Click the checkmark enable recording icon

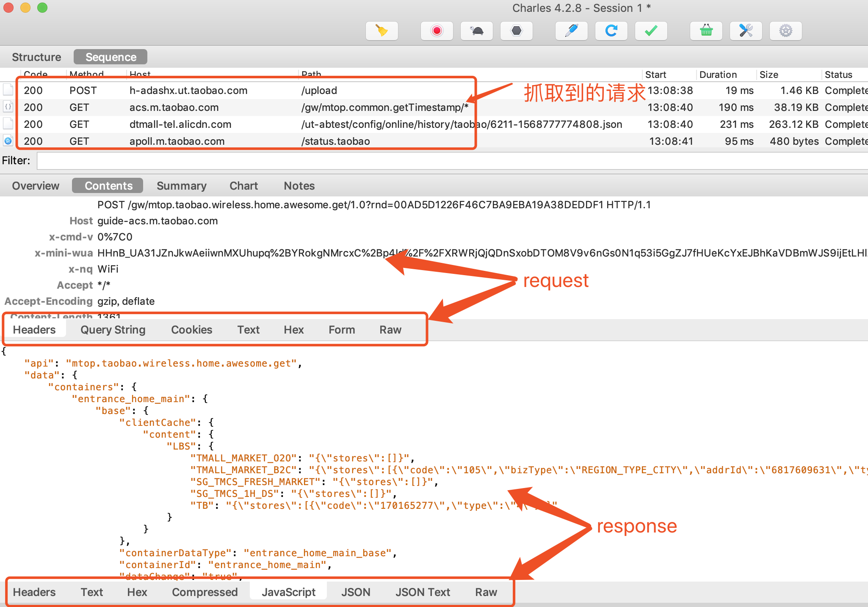pyautogui.click(x=652, y=31)
